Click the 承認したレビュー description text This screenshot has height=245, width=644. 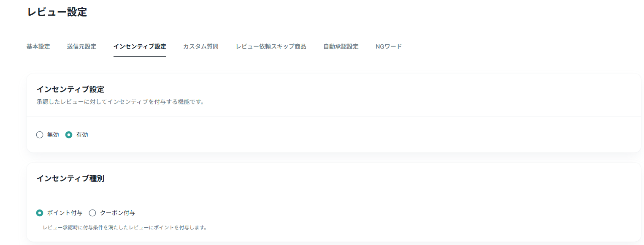click(120, 102)
